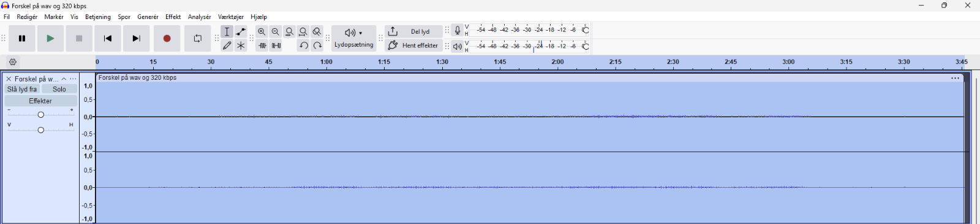Click the Zoom In magnifier

(x=262, y=31)
